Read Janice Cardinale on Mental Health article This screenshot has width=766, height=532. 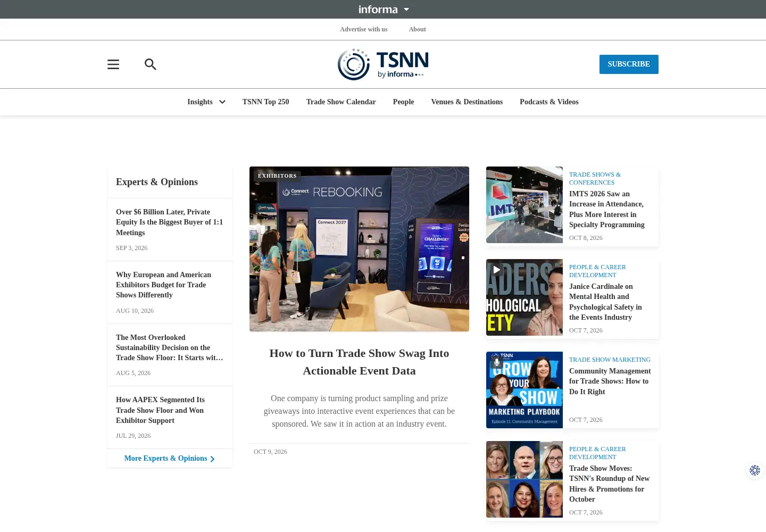[x=605, y=302]
